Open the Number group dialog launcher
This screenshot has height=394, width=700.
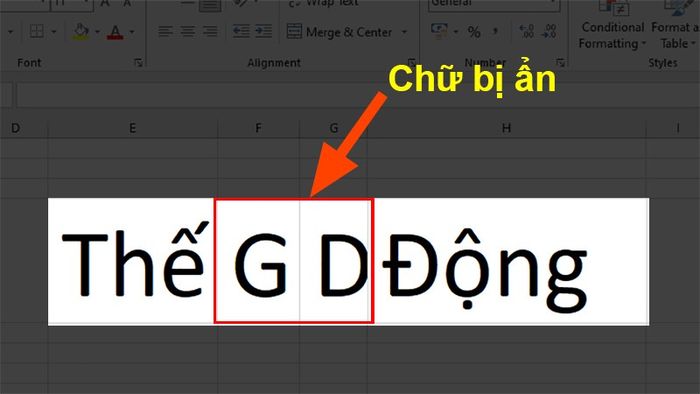point(561,62)
